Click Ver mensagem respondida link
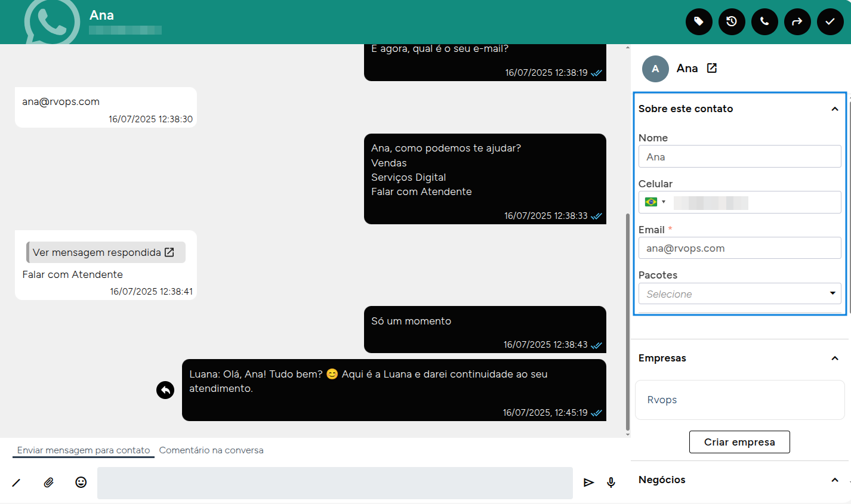The image size is (851, 504). [x=103, y=252]
